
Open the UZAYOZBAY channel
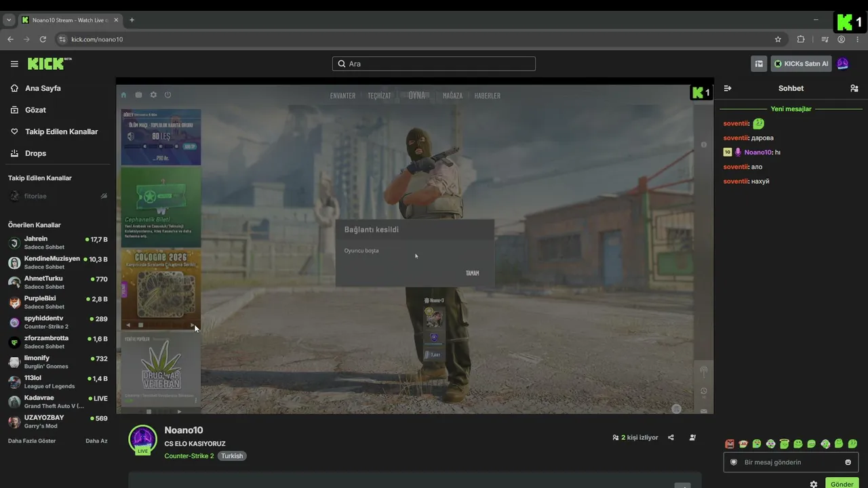click(58, 421)
